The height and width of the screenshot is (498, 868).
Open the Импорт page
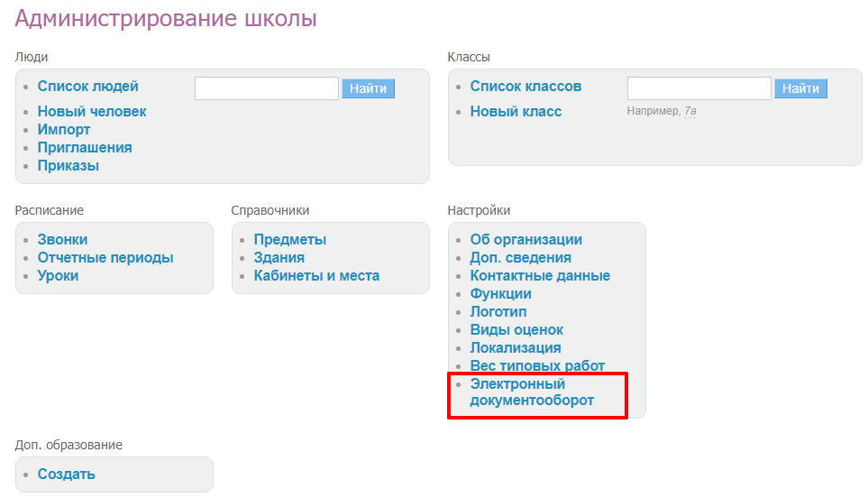[x=64, y=130]
